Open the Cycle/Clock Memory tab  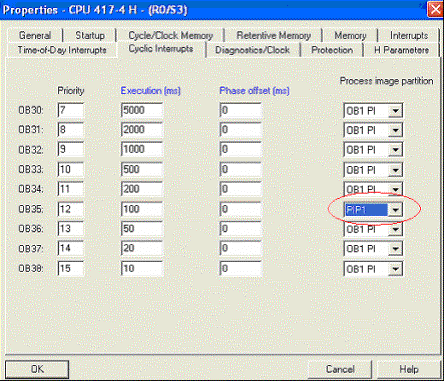(x=170, y=35)
